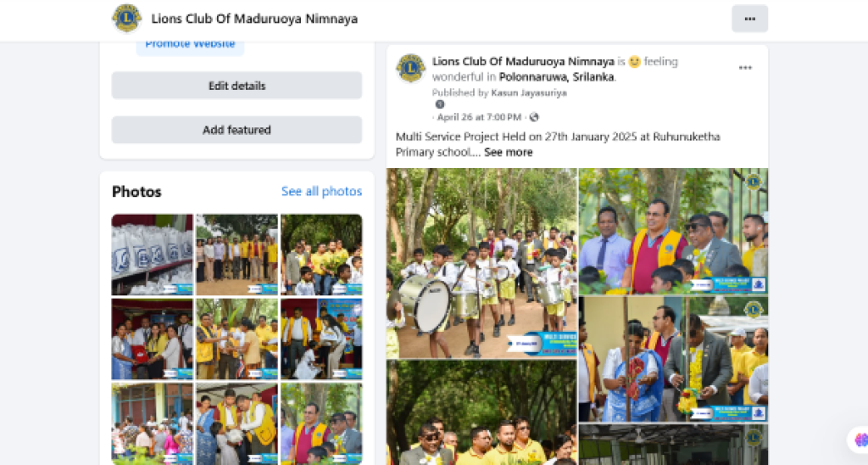Open the Polonnaruwa, Srilanka location link
This screenshot has width=868, height=465.
[558, 77]
